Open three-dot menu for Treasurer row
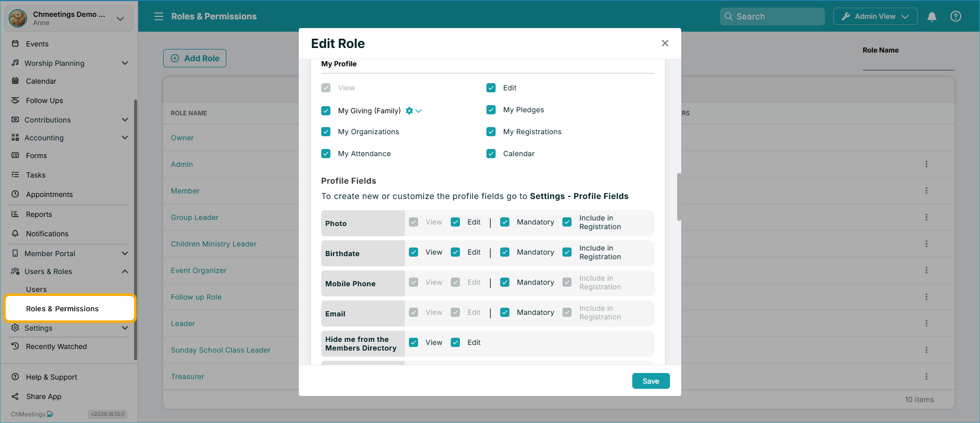Viewport: 980px width, 423px height. (x=926, y=377)
